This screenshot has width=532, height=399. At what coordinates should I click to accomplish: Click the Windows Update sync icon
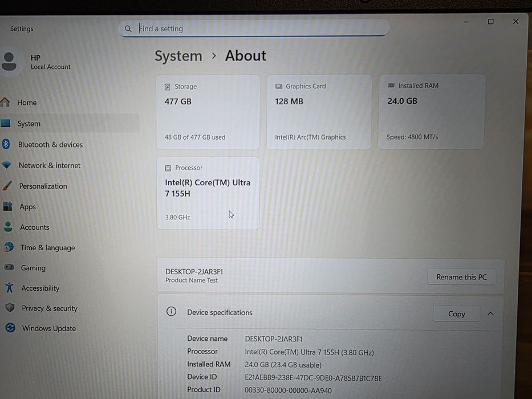coord(10,327)
